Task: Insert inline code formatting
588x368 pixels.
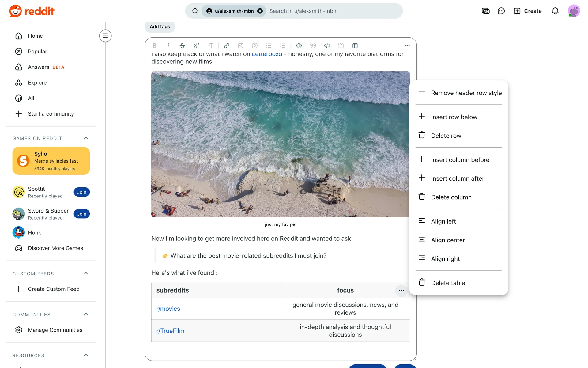Action: [x=327, y=46]
